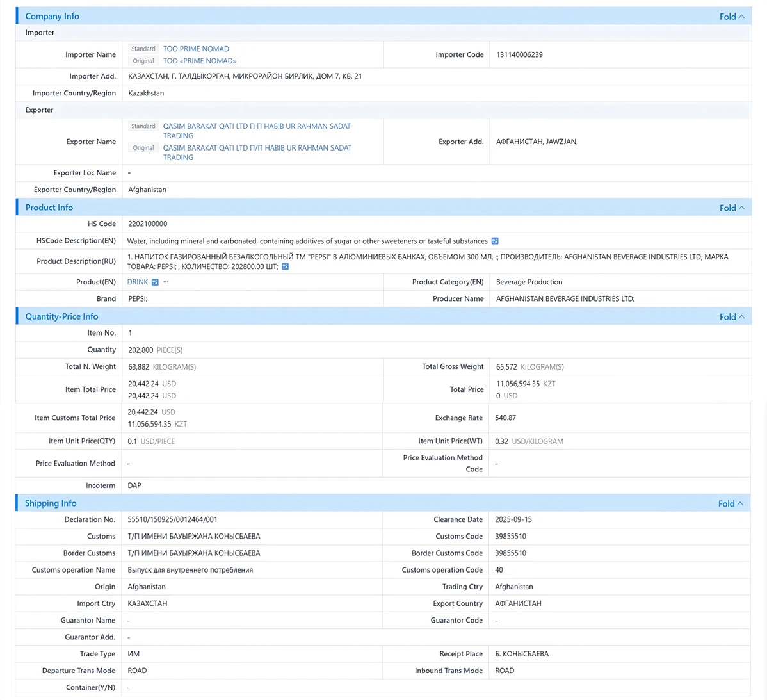Click the HS Code value 2202100000
Screen dimensions: 767x700
coord(148,224)
